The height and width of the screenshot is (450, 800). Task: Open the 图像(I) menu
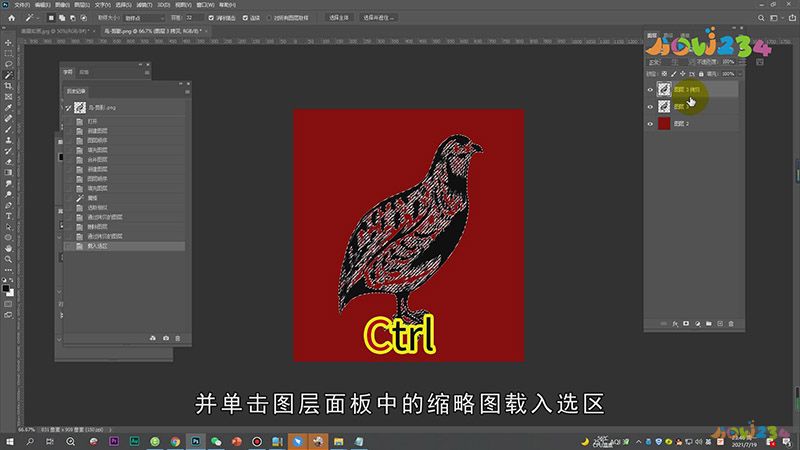coord(62,5)
